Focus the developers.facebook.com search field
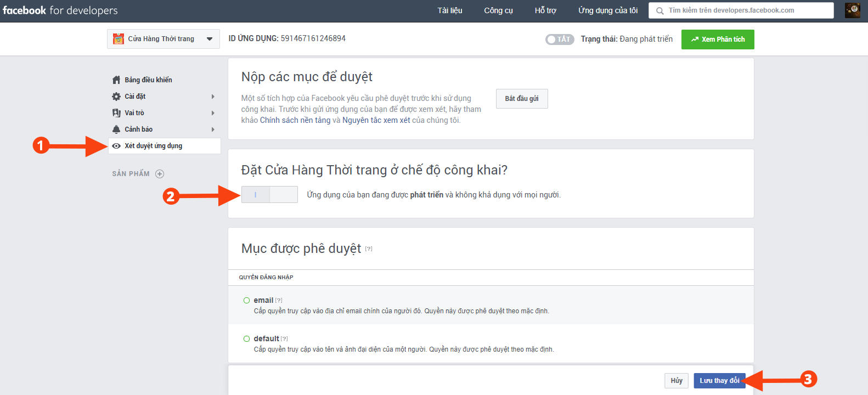The height and width of the screenshot is (395, 868). point(746,10)
